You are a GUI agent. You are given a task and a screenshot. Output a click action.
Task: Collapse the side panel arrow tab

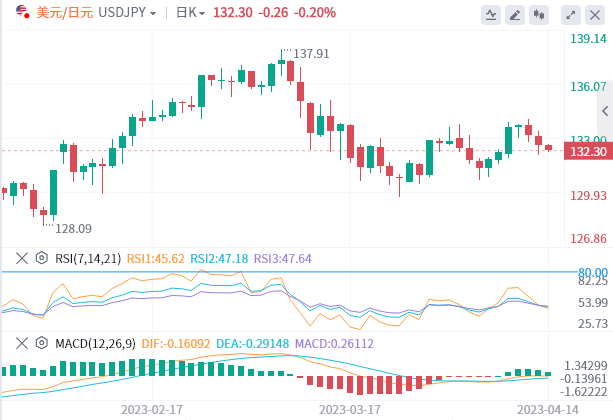pyautogui.click(x=605, y=111)
